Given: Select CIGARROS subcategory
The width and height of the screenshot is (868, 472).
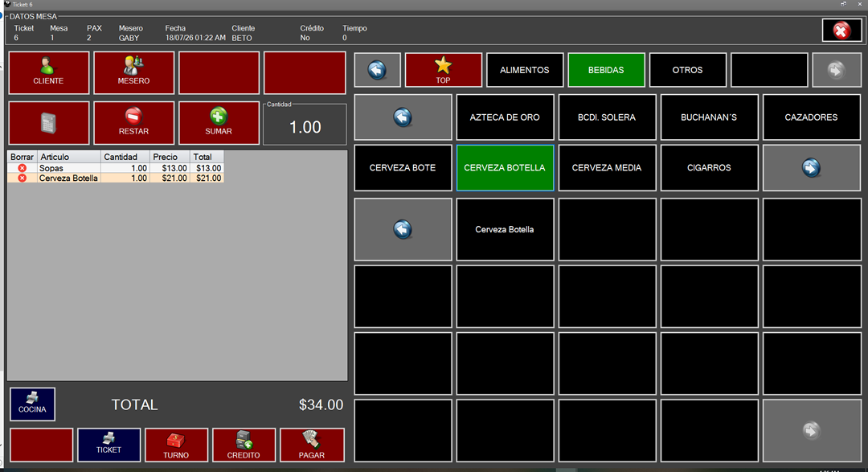Looking at the screenshot, I should [709, 167].
